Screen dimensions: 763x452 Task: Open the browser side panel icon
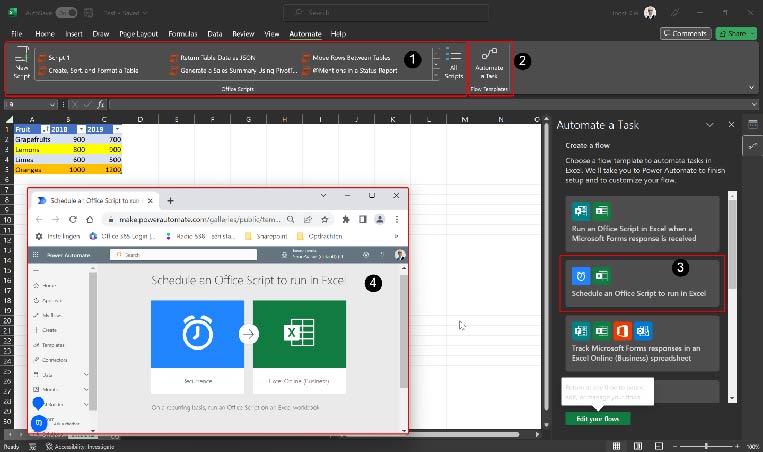(363, 219)
